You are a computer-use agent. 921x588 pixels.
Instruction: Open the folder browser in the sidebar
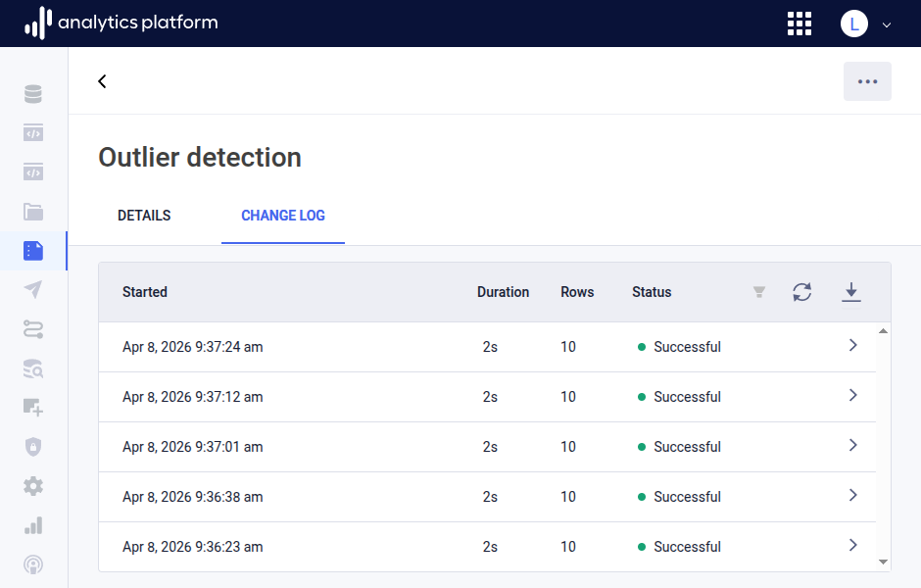[33, 212]
